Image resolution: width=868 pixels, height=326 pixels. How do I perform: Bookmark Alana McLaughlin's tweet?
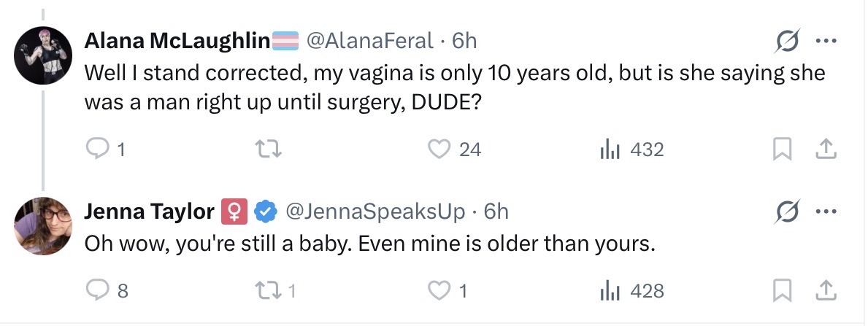(782, 150)
